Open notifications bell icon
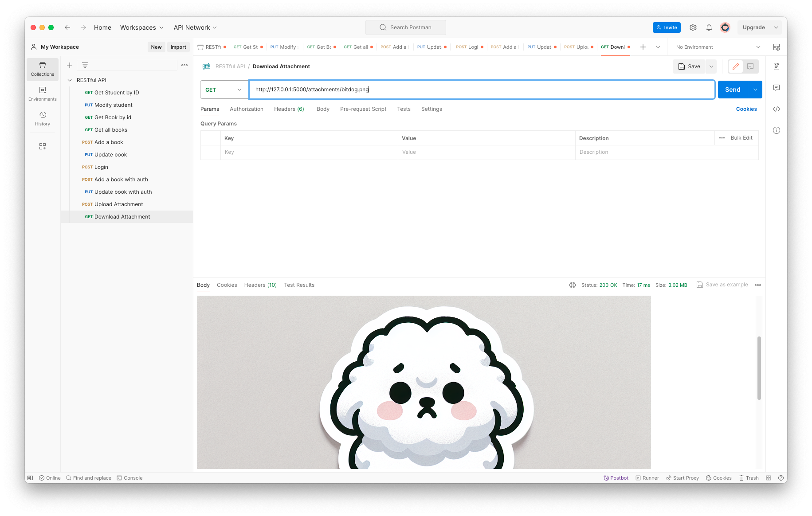Viewport: 812px width, 516px height. coord(709,27)
